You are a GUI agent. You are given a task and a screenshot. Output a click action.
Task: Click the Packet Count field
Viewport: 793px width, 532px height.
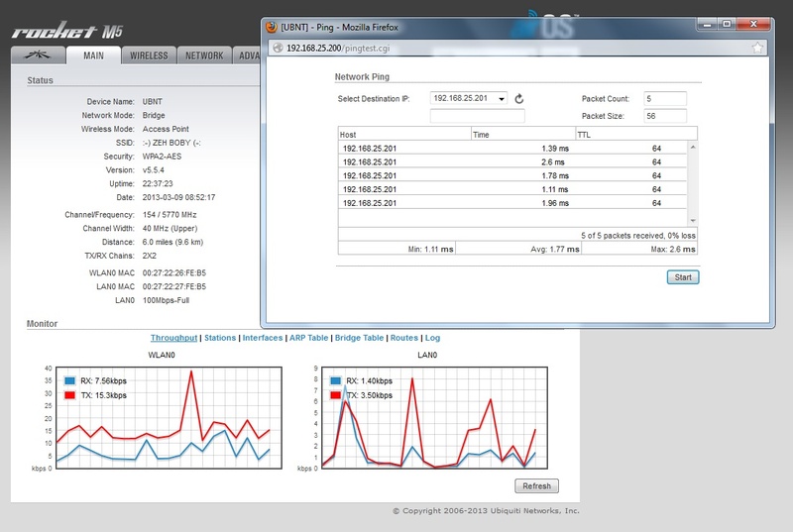point(665,98)
